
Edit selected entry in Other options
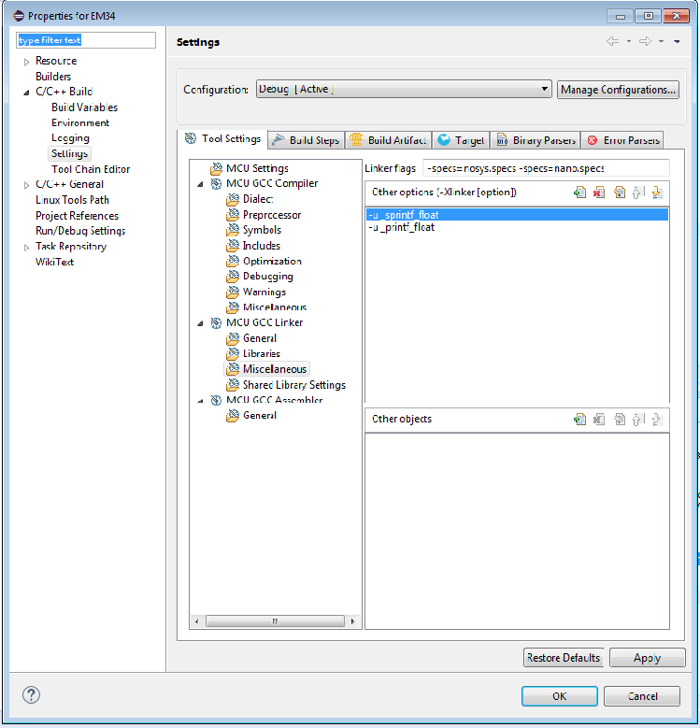[619, 193]
